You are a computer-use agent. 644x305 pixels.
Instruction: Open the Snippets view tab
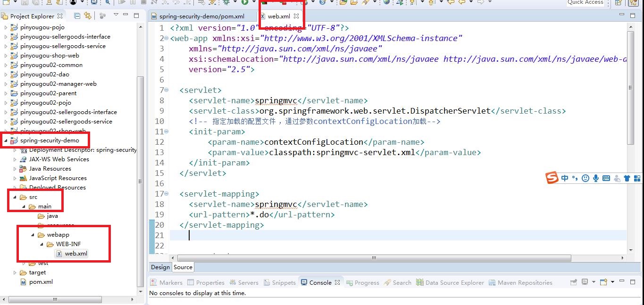279,282
